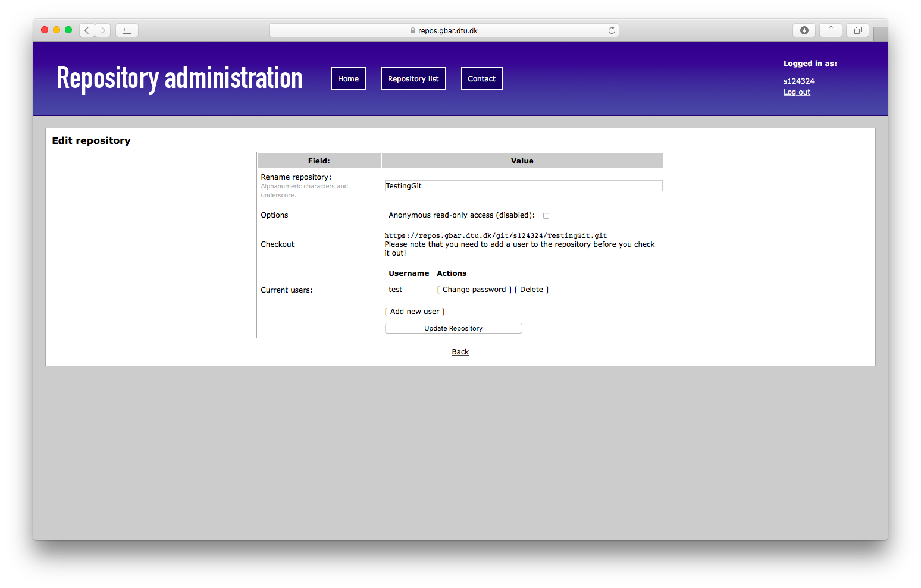Click the Username column heading
This screenshot has height=588, width=921.
tap(409, 273)
